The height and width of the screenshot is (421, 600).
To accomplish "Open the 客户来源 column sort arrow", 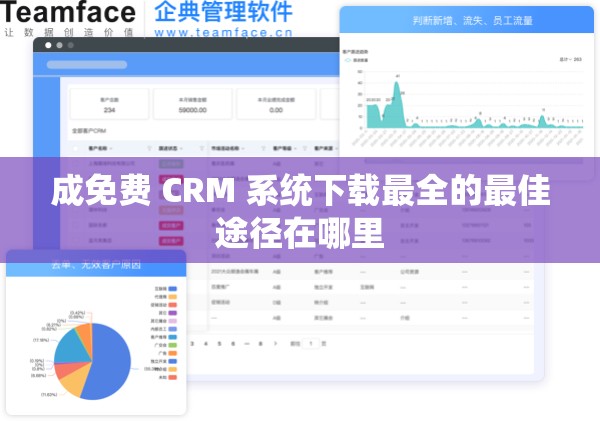I will (336, 148).
